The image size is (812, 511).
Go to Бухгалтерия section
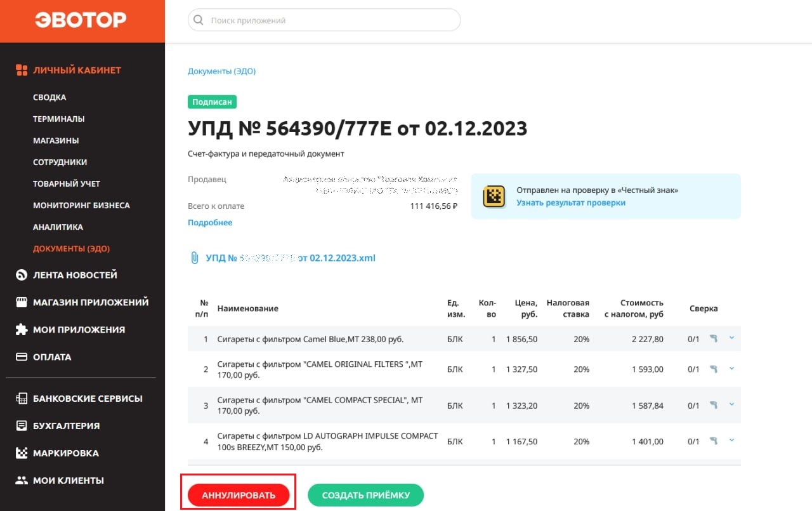coord(66,426)
